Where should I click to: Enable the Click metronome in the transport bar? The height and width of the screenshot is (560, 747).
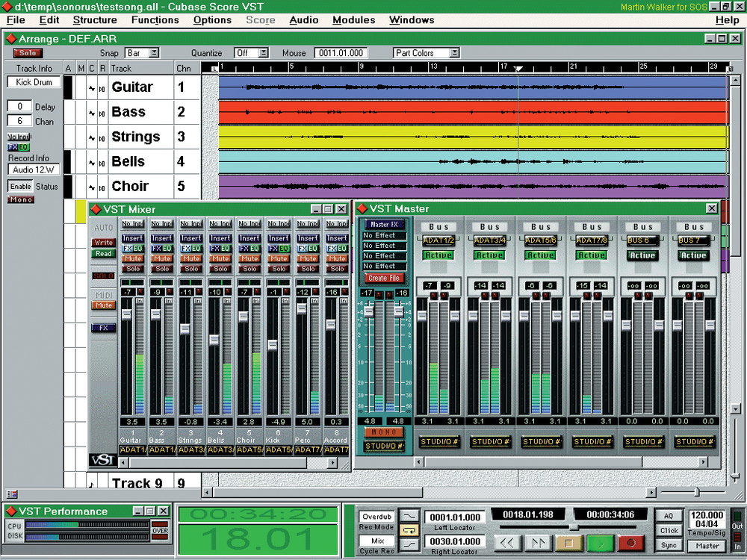tap(669, 530)
